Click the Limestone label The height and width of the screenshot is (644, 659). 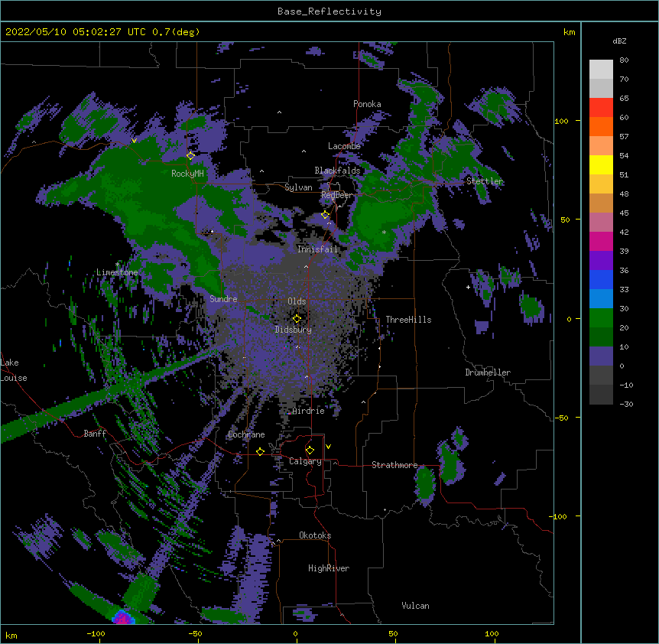(x=117, y=272)
